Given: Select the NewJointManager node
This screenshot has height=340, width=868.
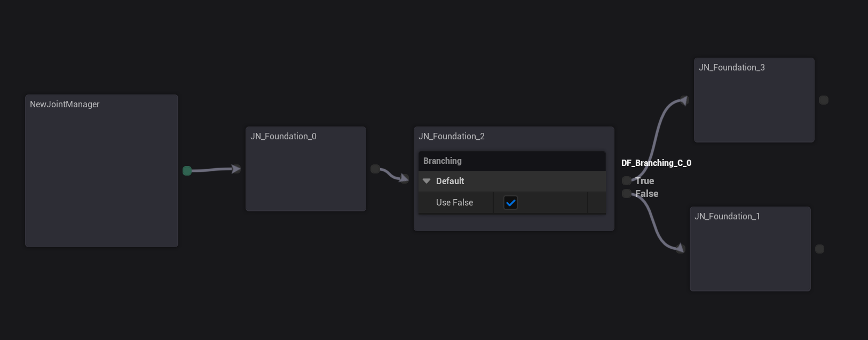Looking at the screenshot, I should (x=101, y=176).
